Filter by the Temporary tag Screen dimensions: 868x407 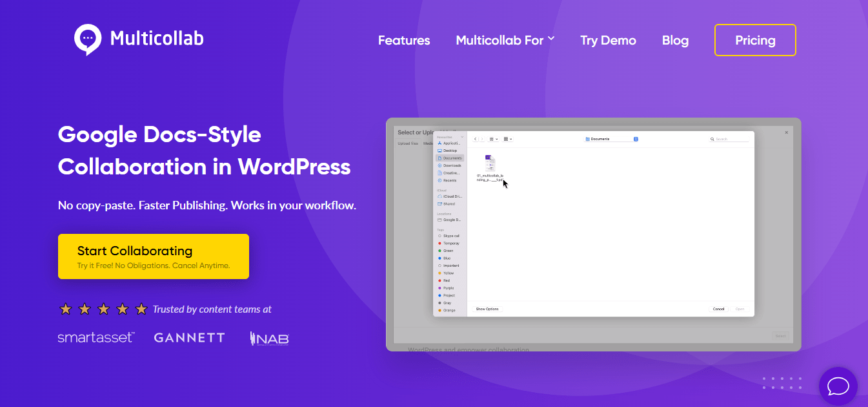pos(450,243)
